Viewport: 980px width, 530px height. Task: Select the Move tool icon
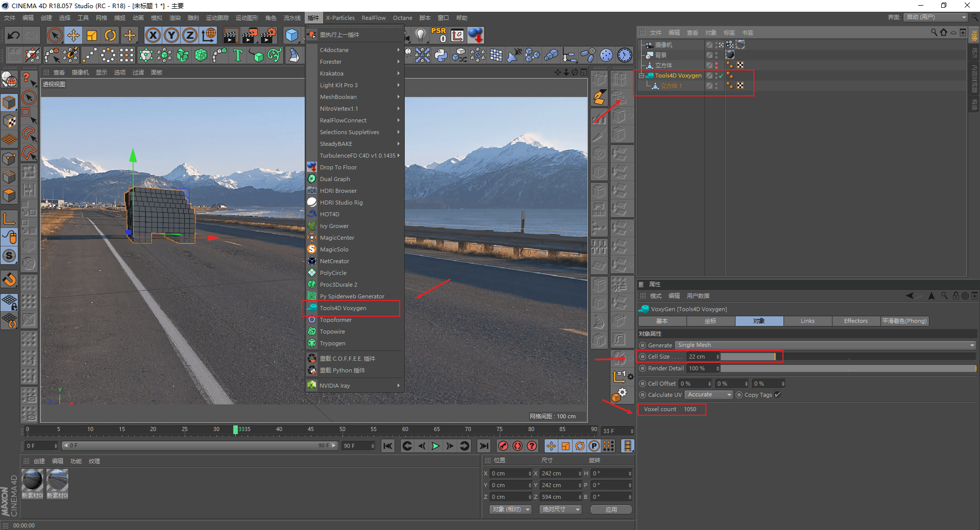pyautogui.click(x=73, y=35)
